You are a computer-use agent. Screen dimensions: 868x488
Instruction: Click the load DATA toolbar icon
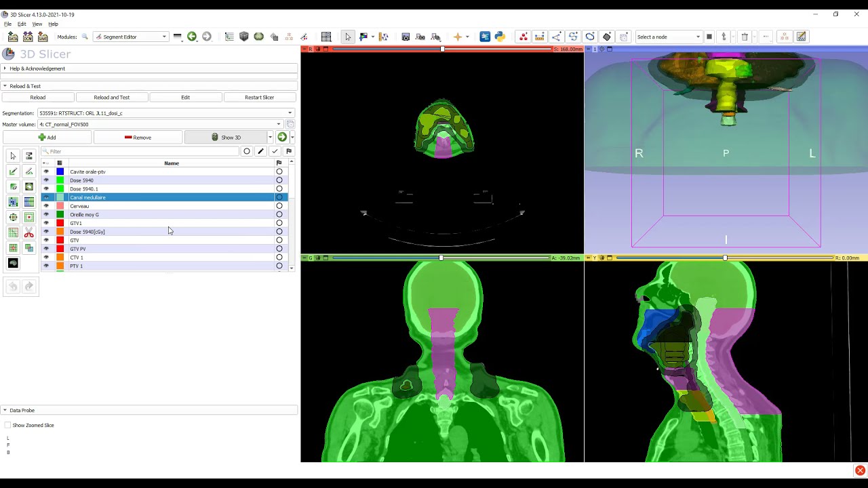(x=13, y=37)
